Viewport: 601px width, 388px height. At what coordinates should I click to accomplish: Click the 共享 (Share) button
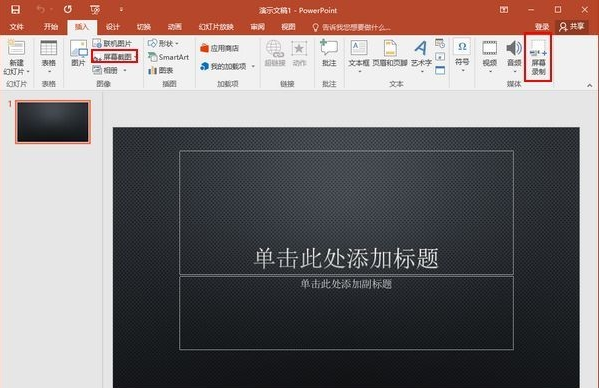coord(572,26)
